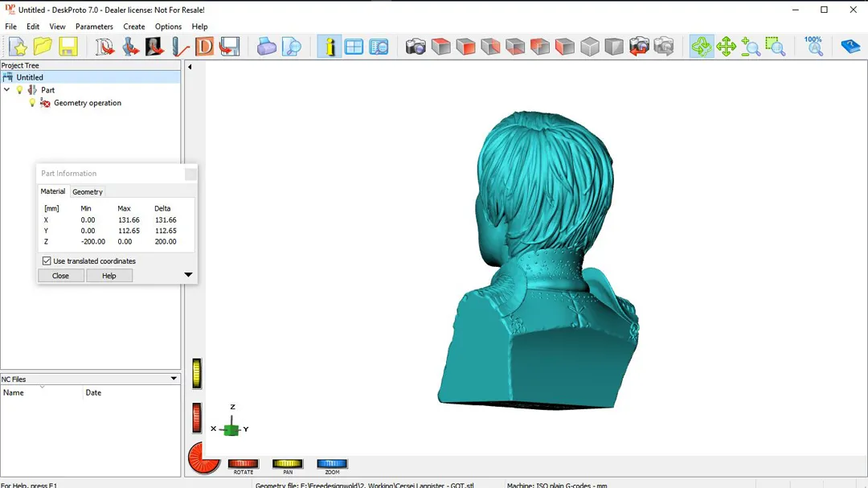Uncheck Use translated coordinates
The width and height of the screenshot is (868, 488).
tap(47, 261)
